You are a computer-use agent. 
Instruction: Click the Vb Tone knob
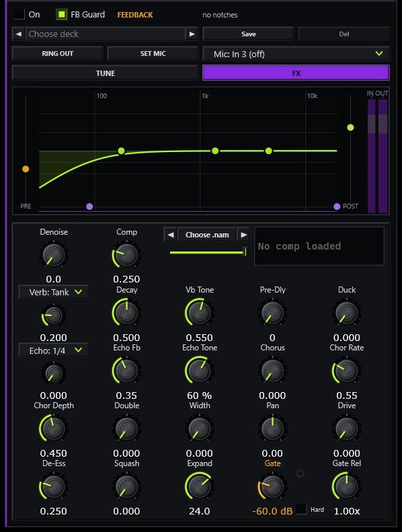tap(200, 313)
